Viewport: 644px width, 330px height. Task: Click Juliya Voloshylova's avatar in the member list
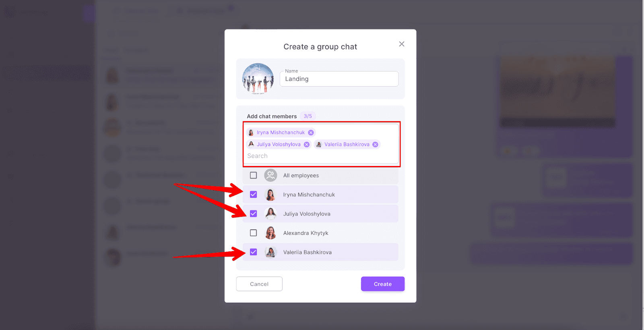(x=270, y=214)
